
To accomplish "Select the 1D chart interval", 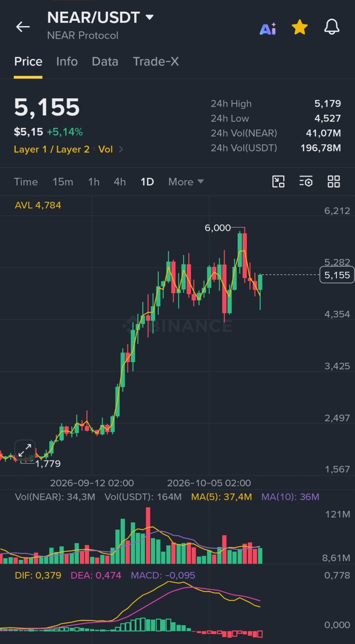I will coord(147,182).
